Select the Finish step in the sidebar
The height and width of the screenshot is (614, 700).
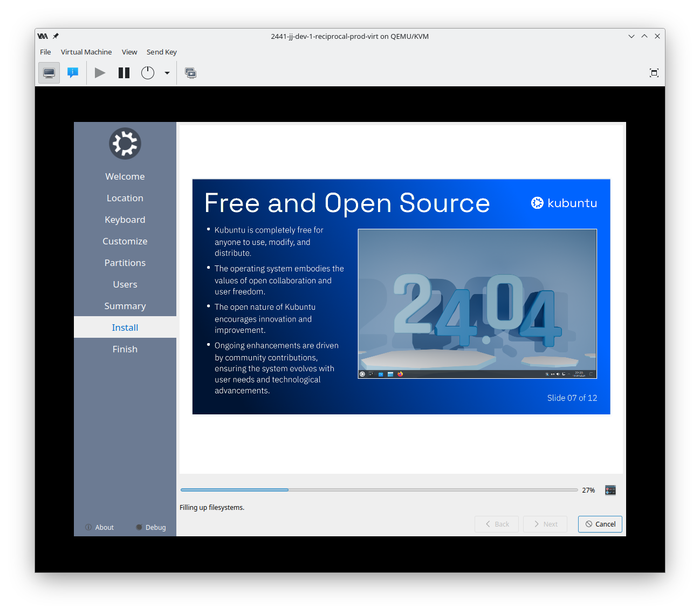125,349
